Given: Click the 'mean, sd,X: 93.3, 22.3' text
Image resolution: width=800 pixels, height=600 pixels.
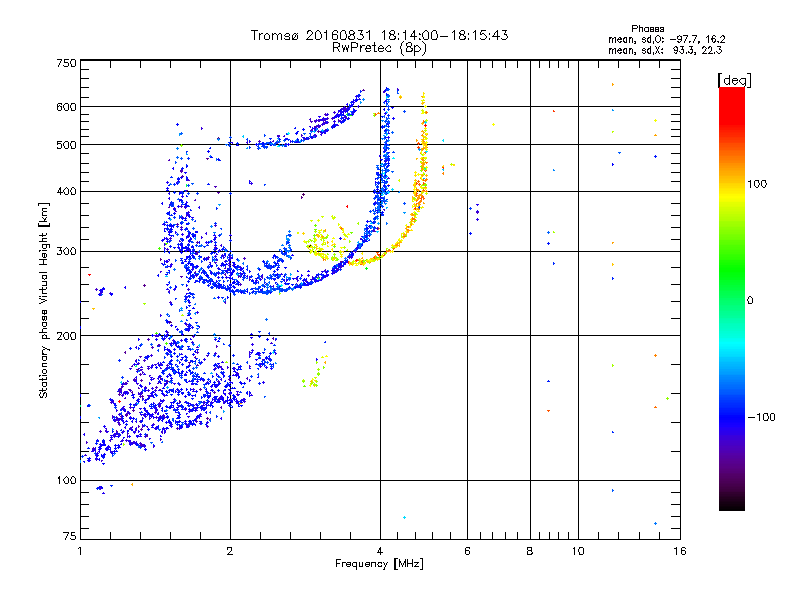Looking at the screenshot, I should point(665,50).
